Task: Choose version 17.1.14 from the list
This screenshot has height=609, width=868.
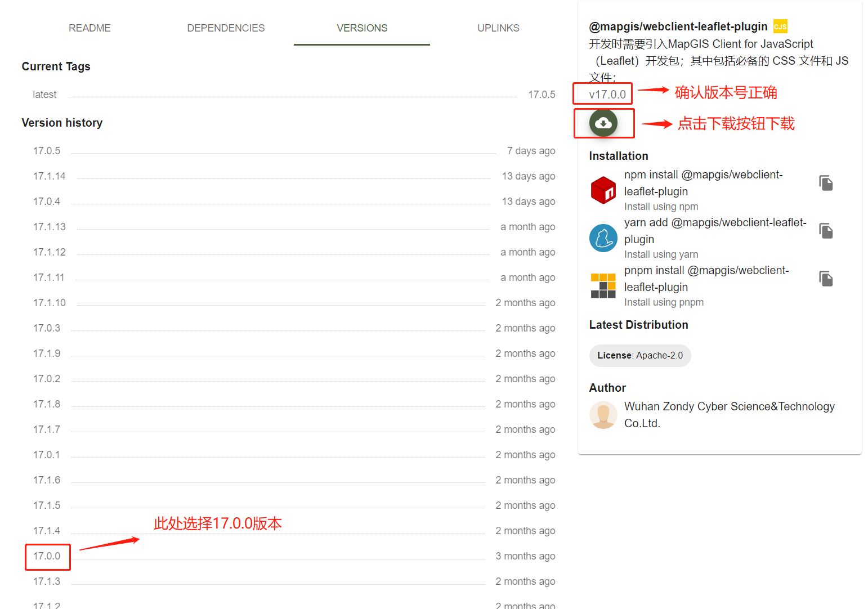Action: (x=50, y=176)
